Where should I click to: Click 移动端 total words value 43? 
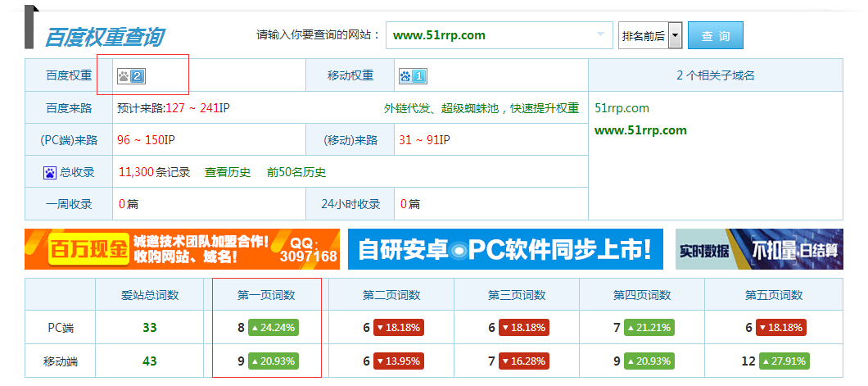[150, 361]
